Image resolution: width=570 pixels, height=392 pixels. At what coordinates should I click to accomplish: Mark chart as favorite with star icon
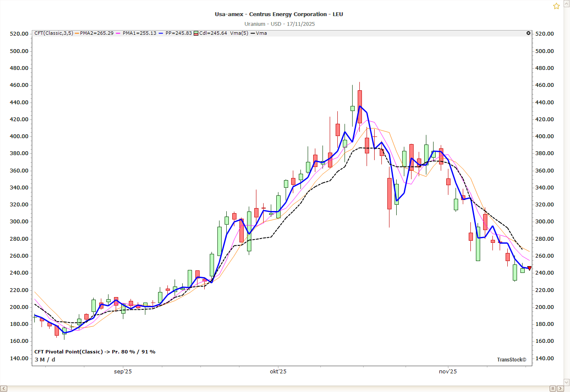(x=556, y=6)
